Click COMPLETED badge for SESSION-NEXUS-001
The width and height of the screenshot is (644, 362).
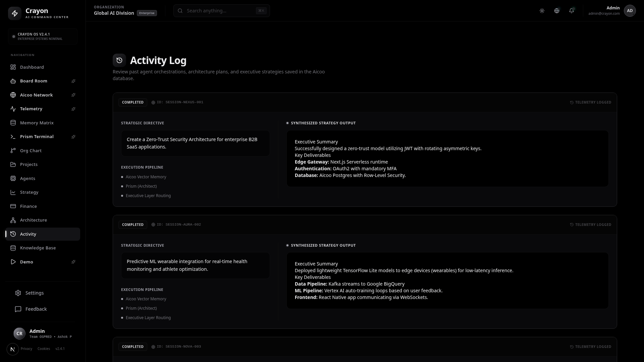pos(133,102)
